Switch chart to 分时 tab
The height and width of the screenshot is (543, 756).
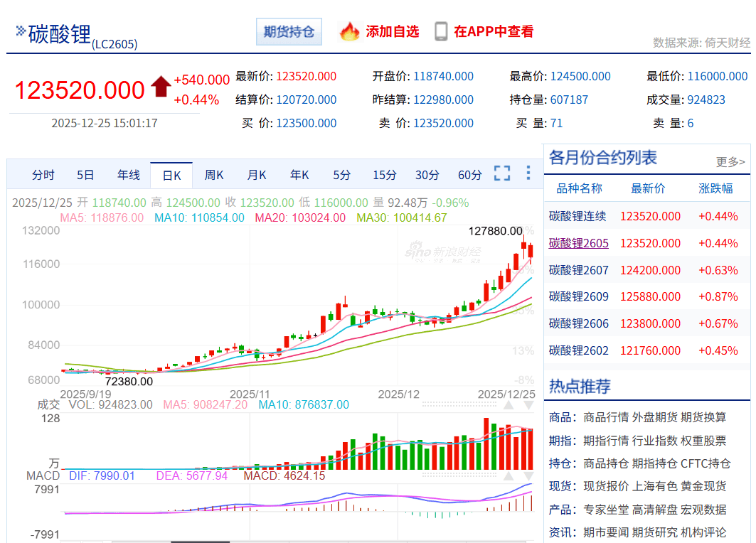point(43,175)
